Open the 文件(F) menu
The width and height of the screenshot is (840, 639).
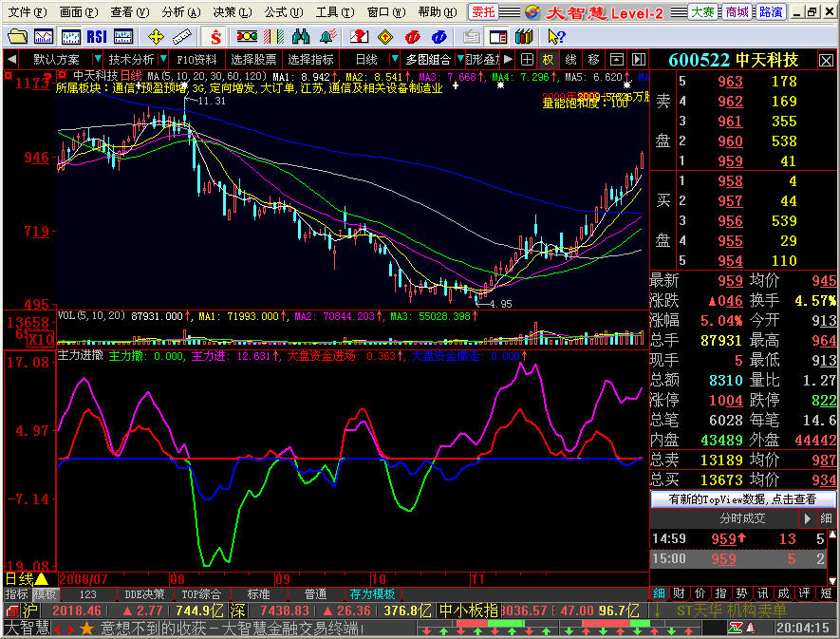click(x=28, y=11)
